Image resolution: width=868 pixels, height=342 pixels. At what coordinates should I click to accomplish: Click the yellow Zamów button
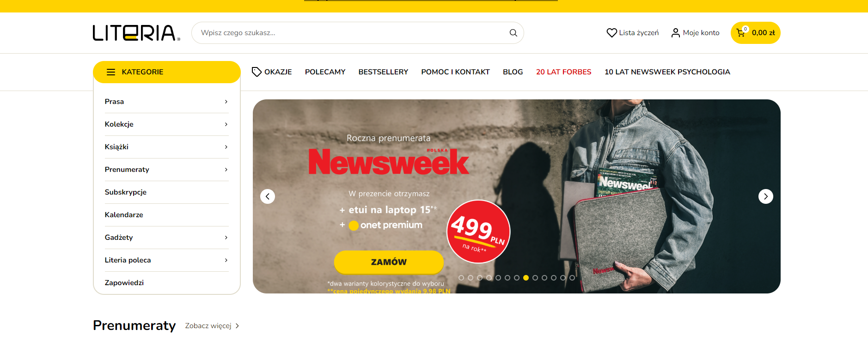click(389, 262)
